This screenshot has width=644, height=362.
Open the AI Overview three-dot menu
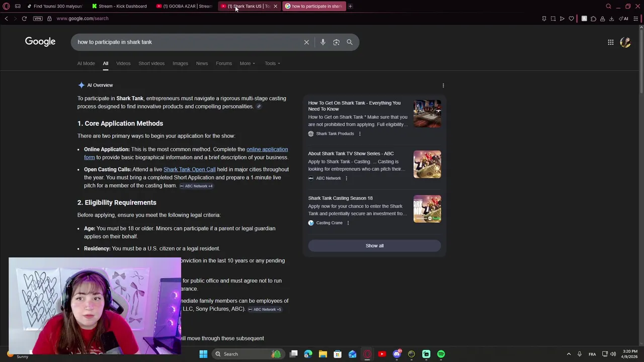(443, 85)
